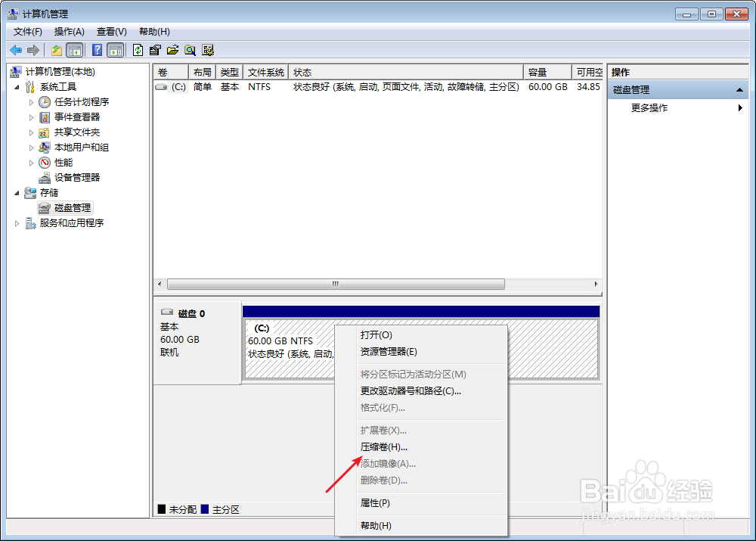Click the 60.00 GB capacity cell

[x=547, y=87]
